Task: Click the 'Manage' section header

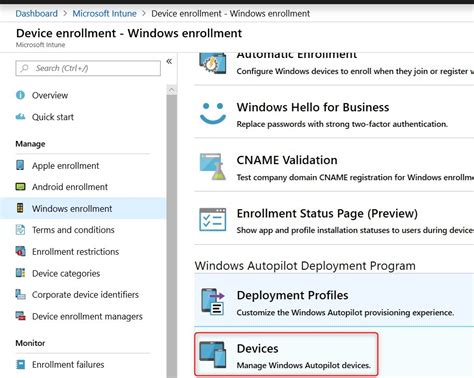Action: tap(30, 144)
